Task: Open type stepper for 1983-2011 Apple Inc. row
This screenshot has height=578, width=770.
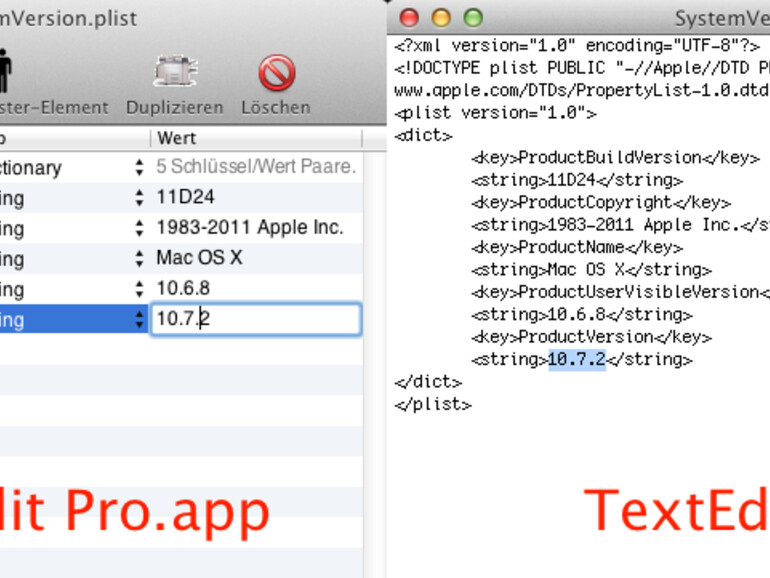Action: (139, 228)
